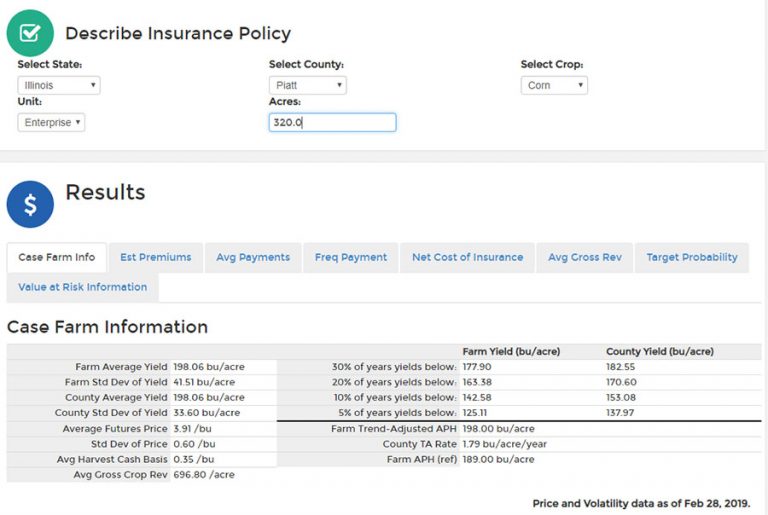Click the Avg Gross Crop Rev value 696.80 /acre

(204, 475)
